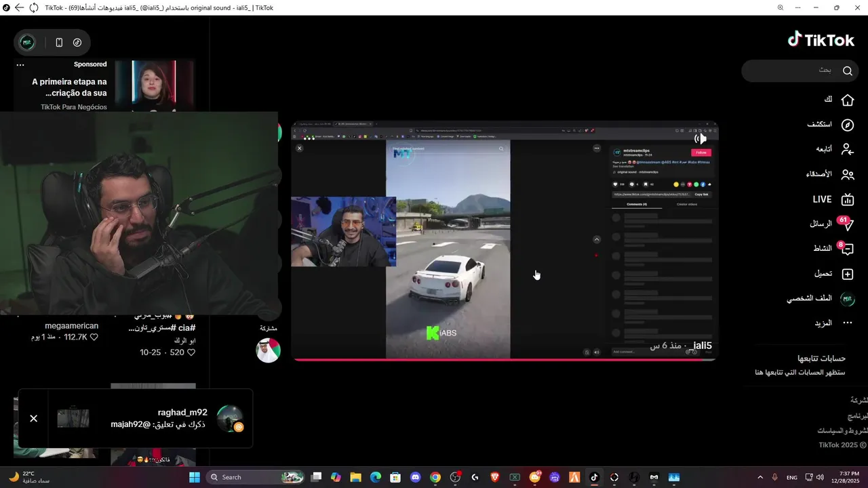Toggle the sound icon on the video

pyautogui.click(x=701, y=138)
